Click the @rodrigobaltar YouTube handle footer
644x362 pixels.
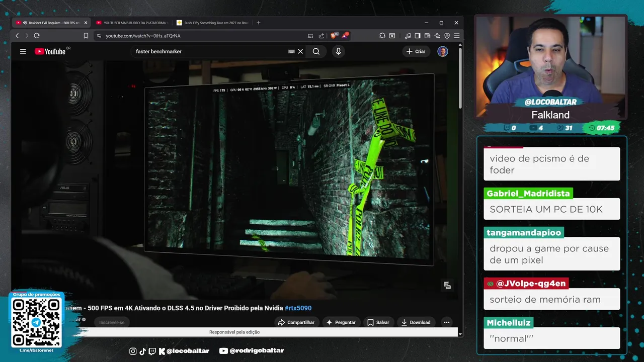point(252,350)
